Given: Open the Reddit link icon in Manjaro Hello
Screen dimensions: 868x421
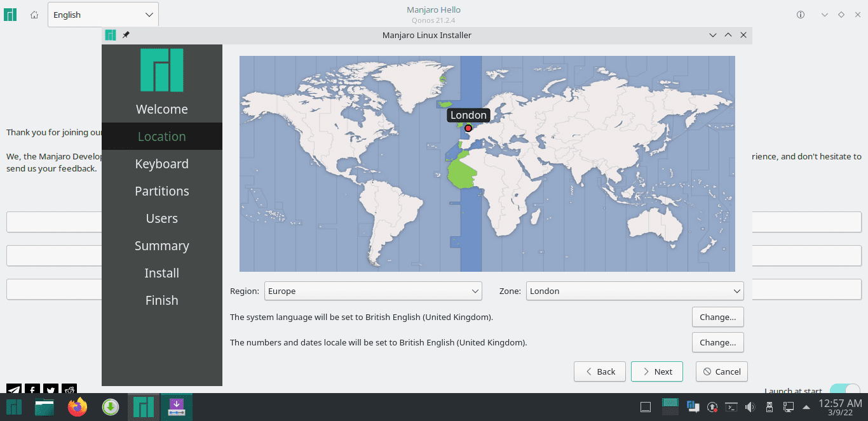Looking at the screenshot, I should tap(69, 389).
